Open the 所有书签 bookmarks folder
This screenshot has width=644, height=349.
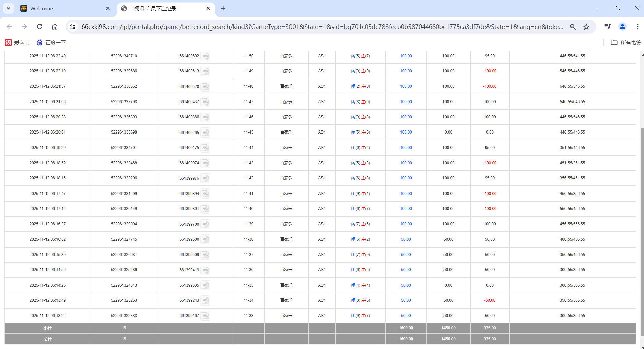626,42
